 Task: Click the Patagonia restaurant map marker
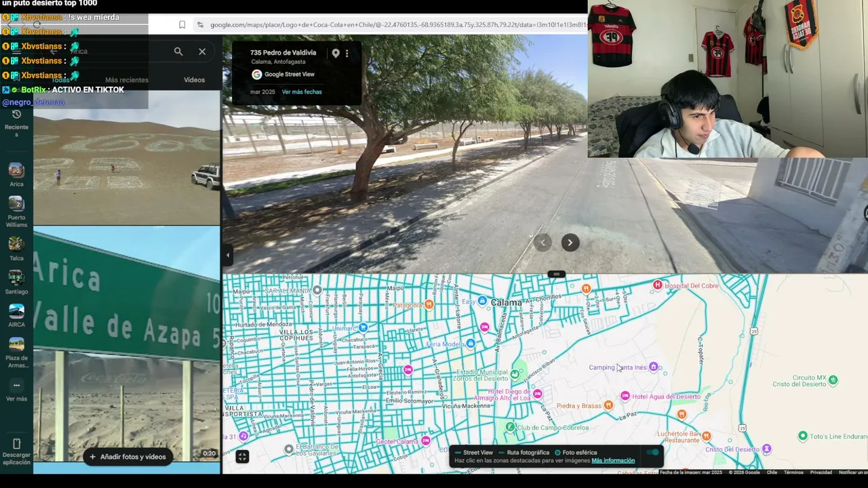pyautogui.click(x=429, y=305)
